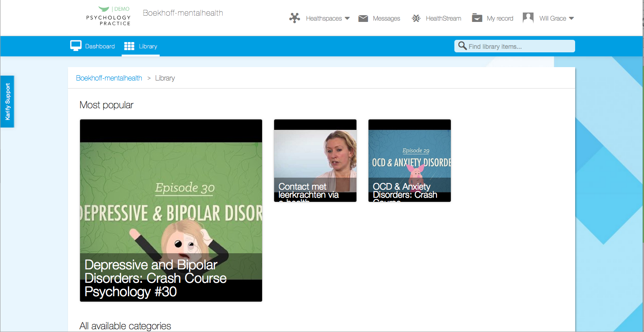Open the Messages menu item
The image size is (644, 332).
pos(386,18)
